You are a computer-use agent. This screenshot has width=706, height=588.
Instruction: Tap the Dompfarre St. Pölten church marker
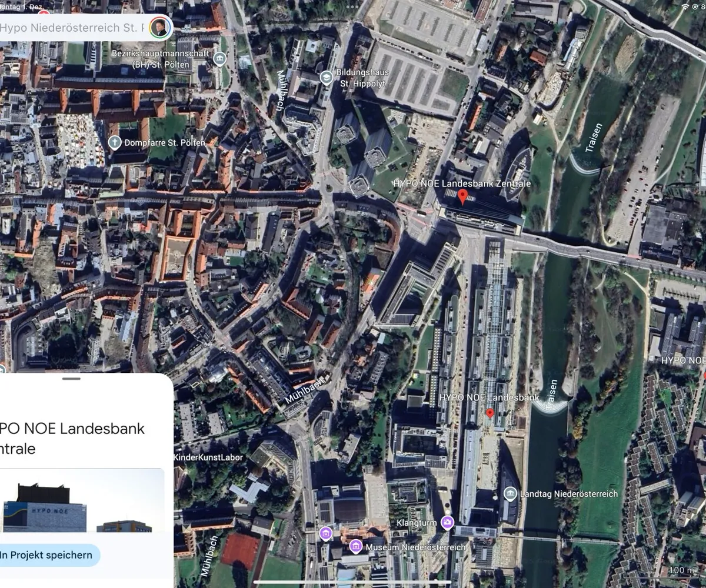(x=115, y=142)
